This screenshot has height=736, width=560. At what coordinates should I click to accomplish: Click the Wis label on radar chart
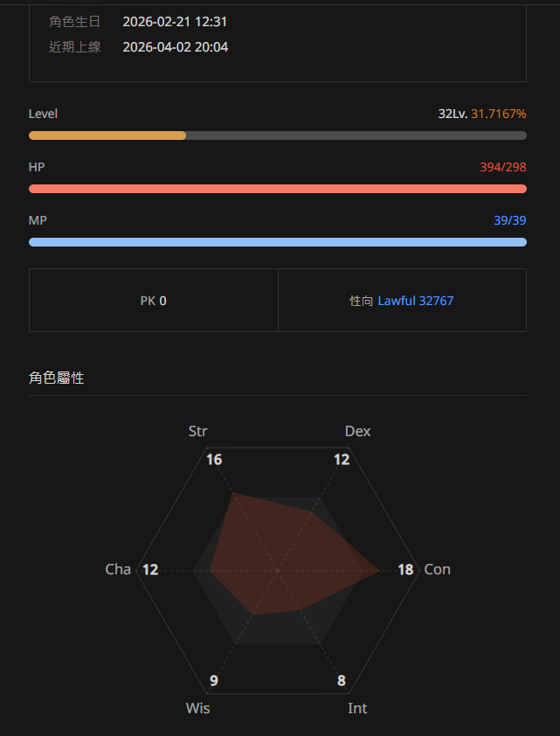tap(197, 708)
